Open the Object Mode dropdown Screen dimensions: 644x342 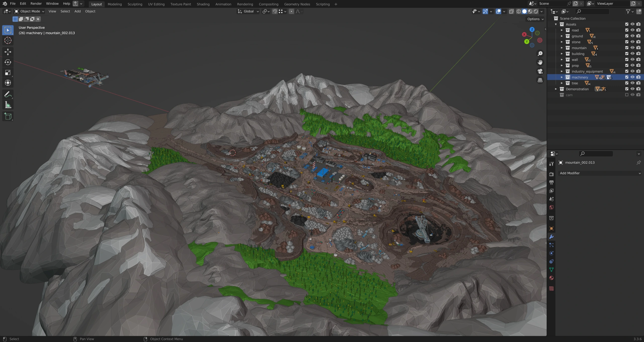coord(29,11)
